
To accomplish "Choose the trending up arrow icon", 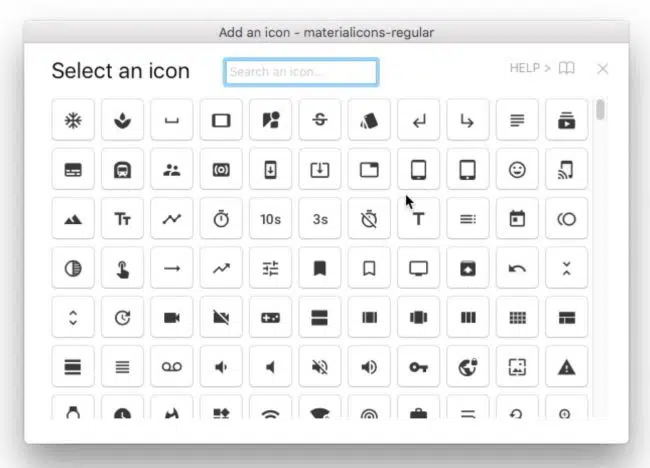I will [x=221, y=268].
